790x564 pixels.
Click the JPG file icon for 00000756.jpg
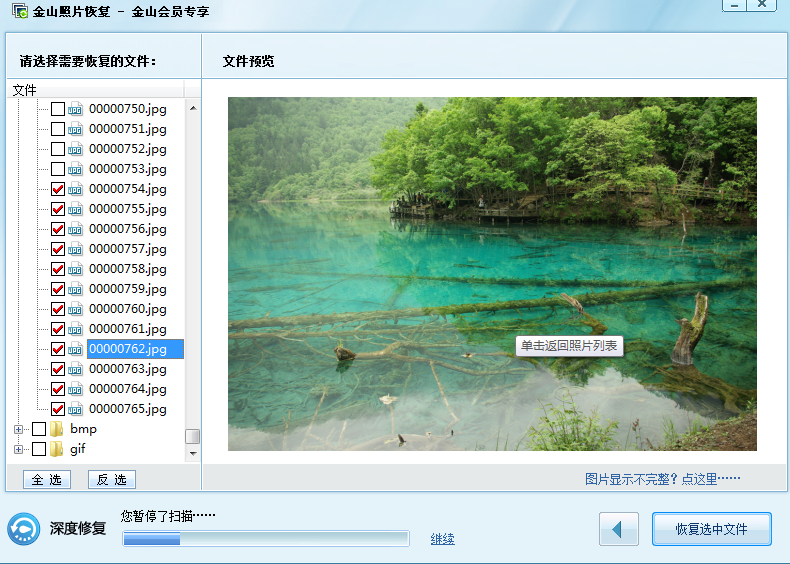pyautogui.click(x=75, y=229)
